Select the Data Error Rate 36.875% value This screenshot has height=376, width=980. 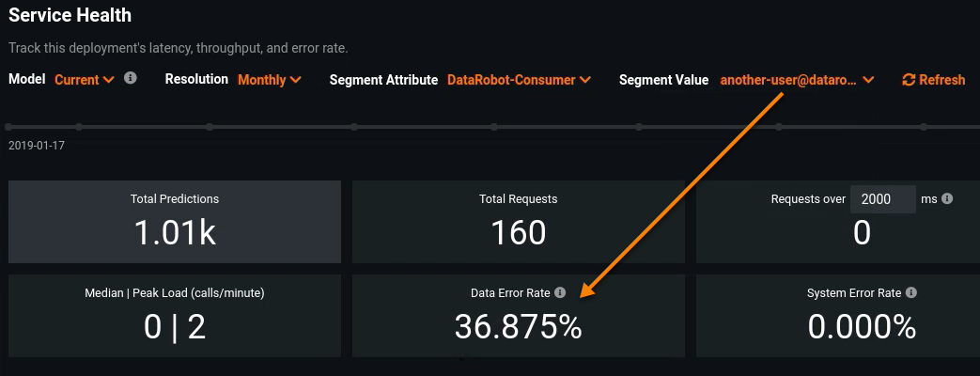[x=519, y=326]
